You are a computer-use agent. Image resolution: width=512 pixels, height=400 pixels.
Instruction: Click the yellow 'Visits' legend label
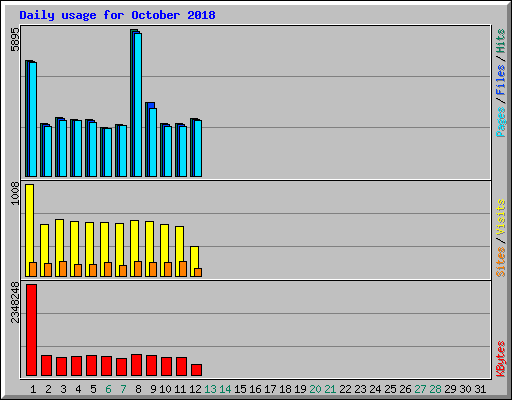501,218
